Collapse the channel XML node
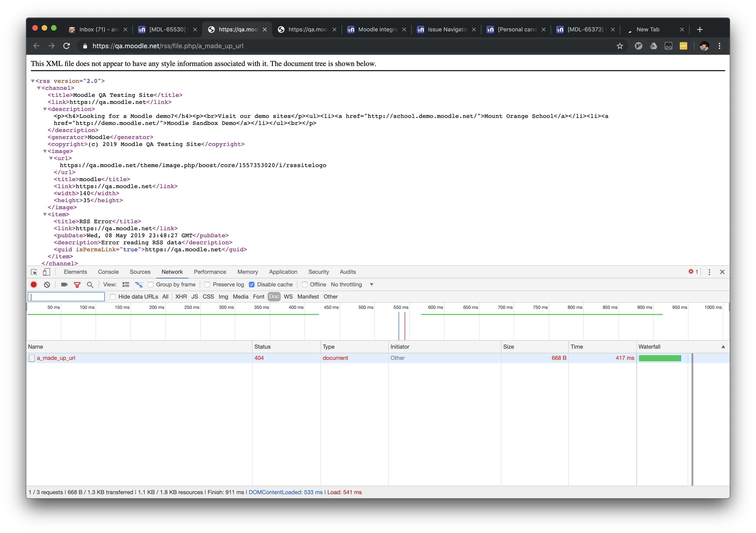This screenshot has height=533, width=756. tap(39, 88)
